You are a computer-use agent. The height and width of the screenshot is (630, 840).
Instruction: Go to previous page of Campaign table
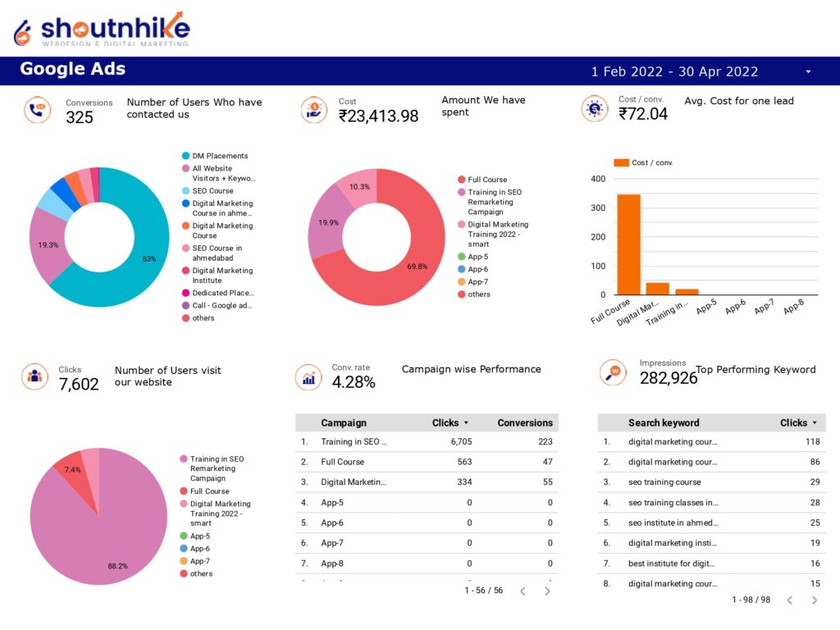coord(523,591)
